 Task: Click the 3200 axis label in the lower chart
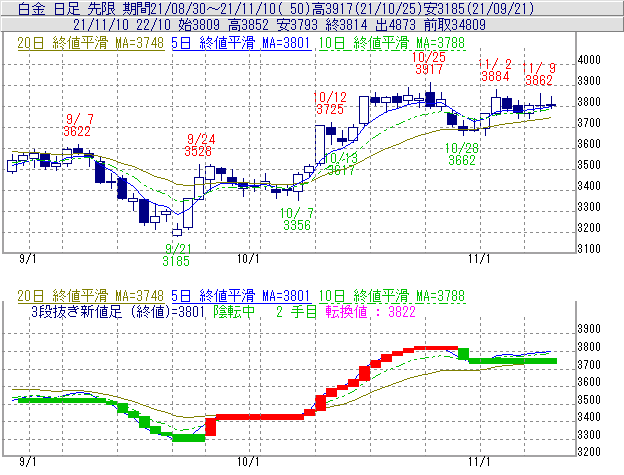(589, 452)
